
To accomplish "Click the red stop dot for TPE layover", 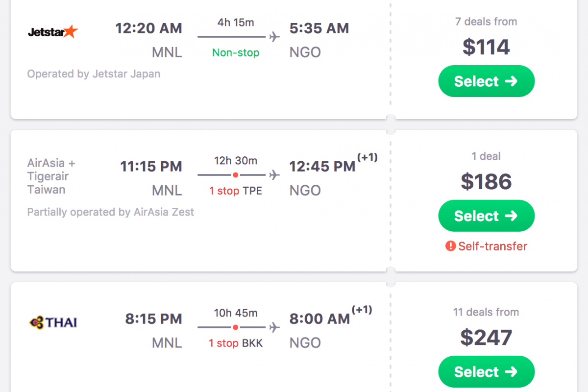I will [236, 175].
